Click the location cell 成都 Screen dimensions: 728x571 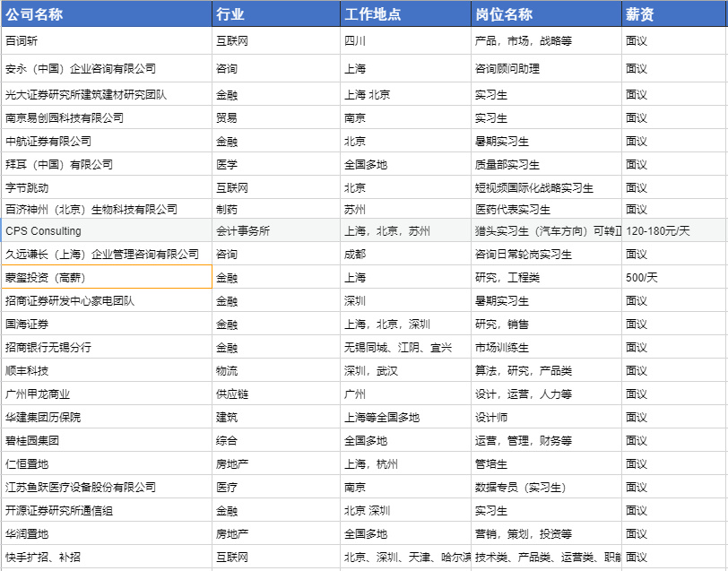[x=406, y=254]
